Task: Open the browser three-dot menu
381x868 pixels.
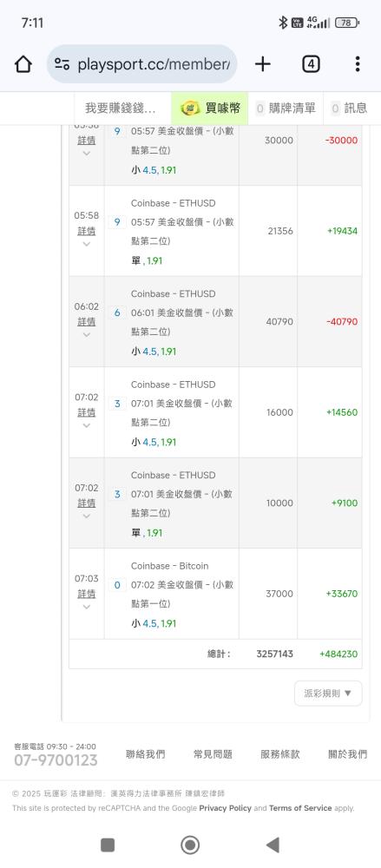Action: [358, 64]
